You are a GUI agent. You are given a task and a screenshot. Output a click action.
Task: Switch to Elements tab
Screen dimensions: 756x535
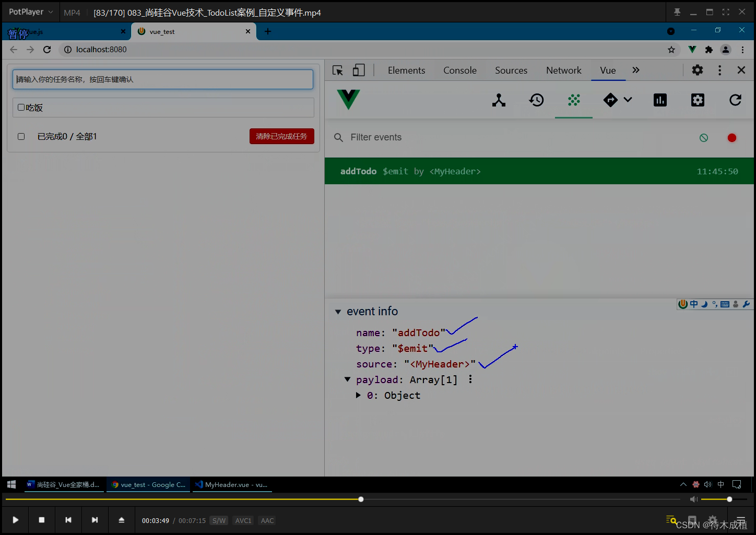tap(406, 70)
